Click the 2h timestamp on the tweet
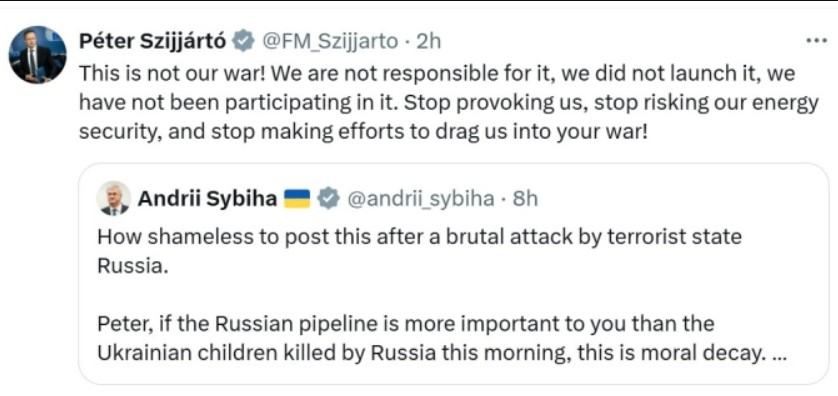This screenshot has width=838, height=396. 428,41
